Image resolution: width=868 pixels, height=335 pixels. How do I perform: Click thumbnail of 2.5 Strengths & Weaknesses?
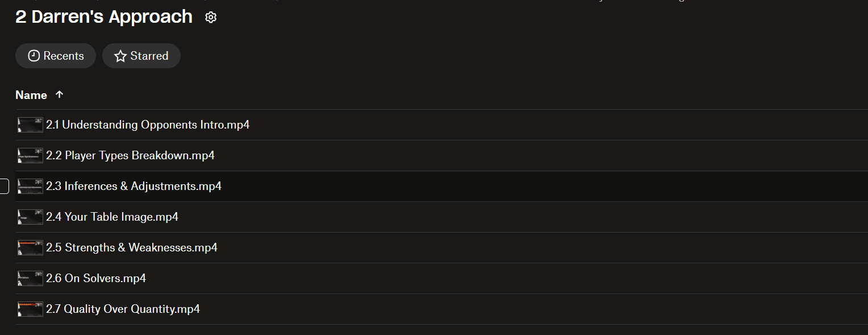click(30, 247)
